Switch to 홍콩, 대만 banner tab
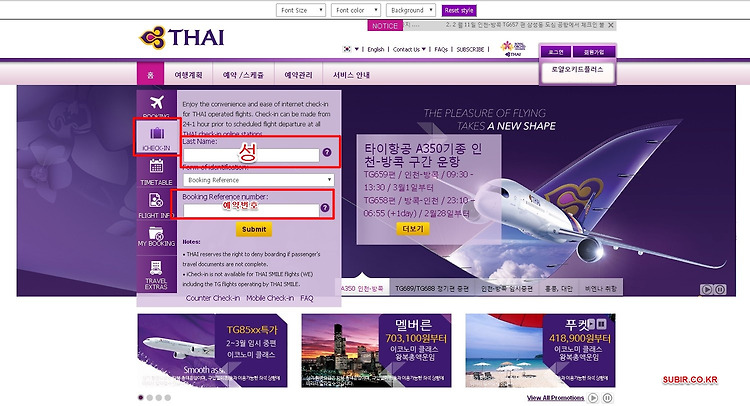The width and height of the screenshot is (750, 406). coord(559,288)
